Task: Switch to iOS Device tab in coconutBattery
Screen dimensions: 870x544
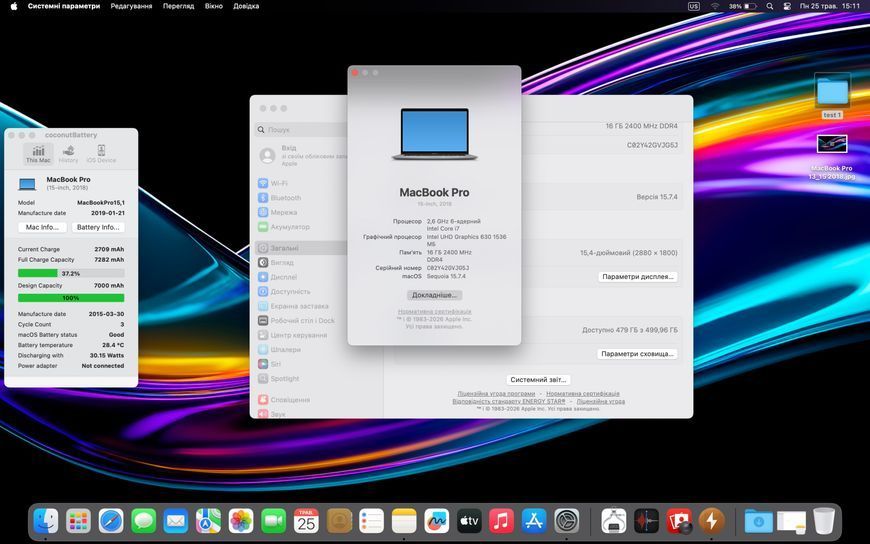Action: pos(101,153)
